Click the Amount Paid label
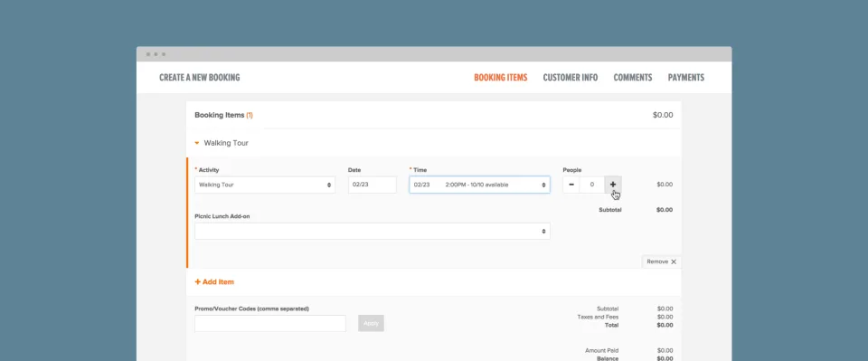Image resolution: width=868 pixels, height=361 pixels. point(602,350)
